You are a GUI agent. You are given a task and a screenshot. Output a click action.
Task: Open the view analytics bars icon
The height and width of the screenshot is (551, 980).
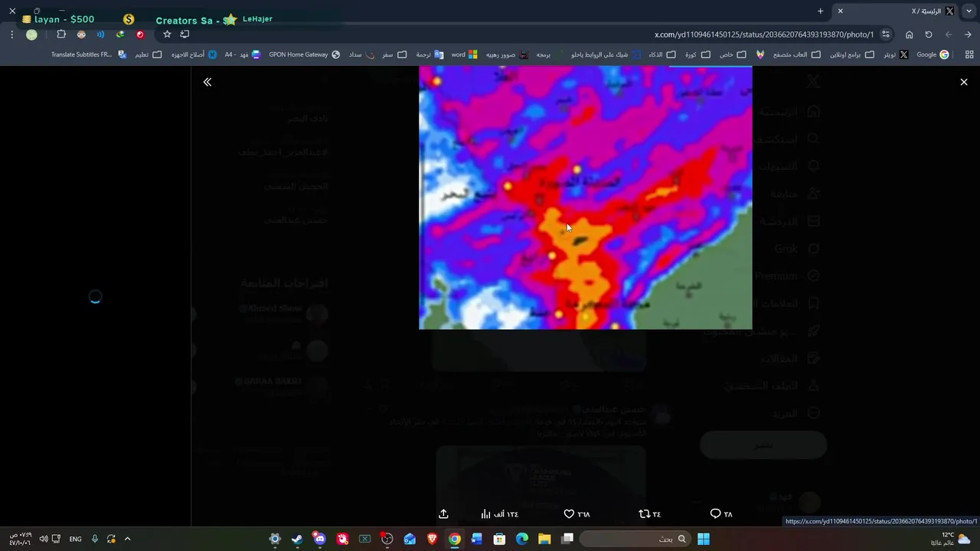click(x=485, y=514)
